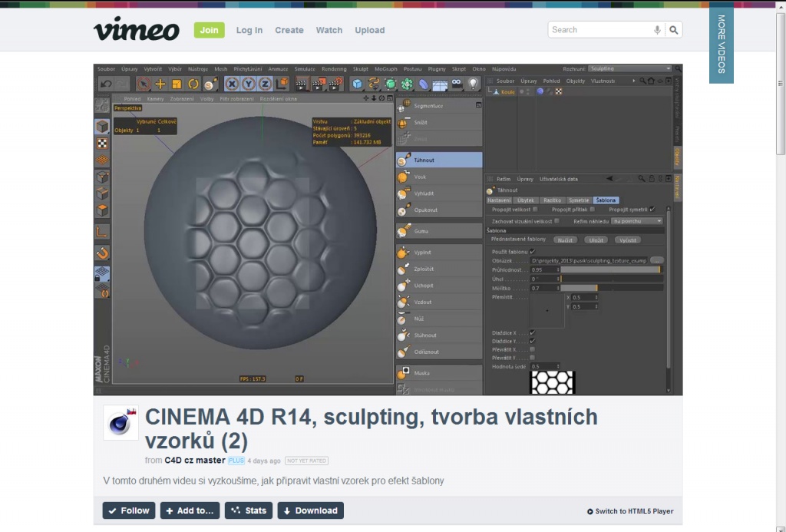Activate the Vyplnit brush
The width and height of the screenshot is (786, 532).
coord(439,253)
